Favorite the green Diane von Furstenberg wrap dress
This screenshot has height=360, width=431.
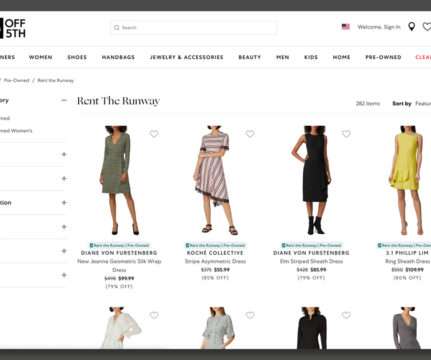[154, 134]
